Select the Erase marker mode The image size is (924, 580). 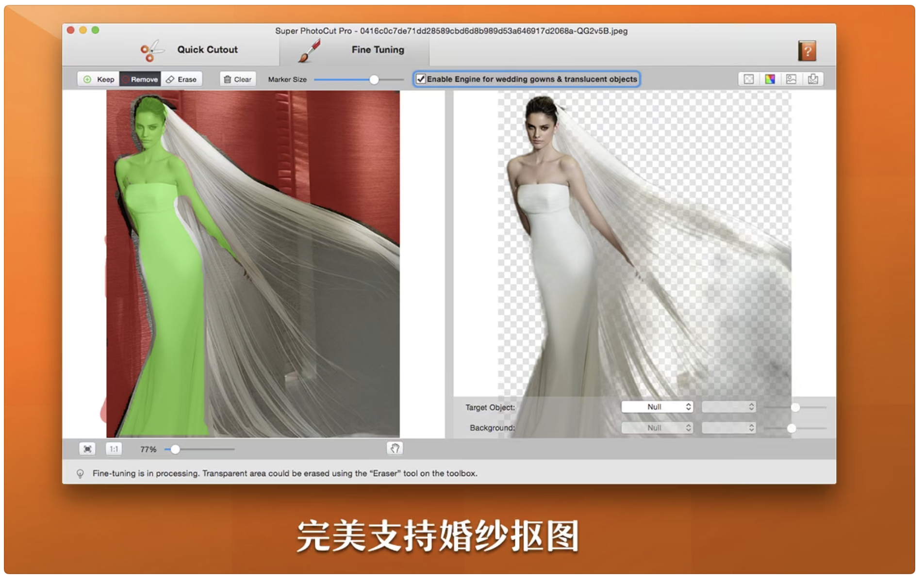pyautogui.click(x=181, y=79)
